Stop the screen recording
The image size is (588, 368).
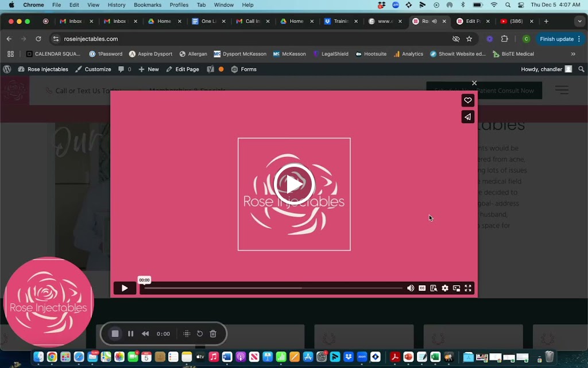point(115,333)
